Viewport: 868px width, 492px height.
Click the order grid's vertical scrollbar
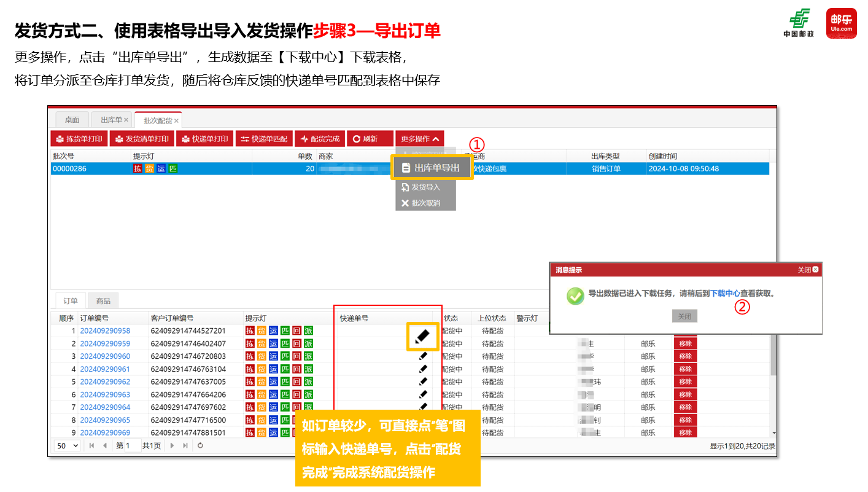(x=773, y=355)
